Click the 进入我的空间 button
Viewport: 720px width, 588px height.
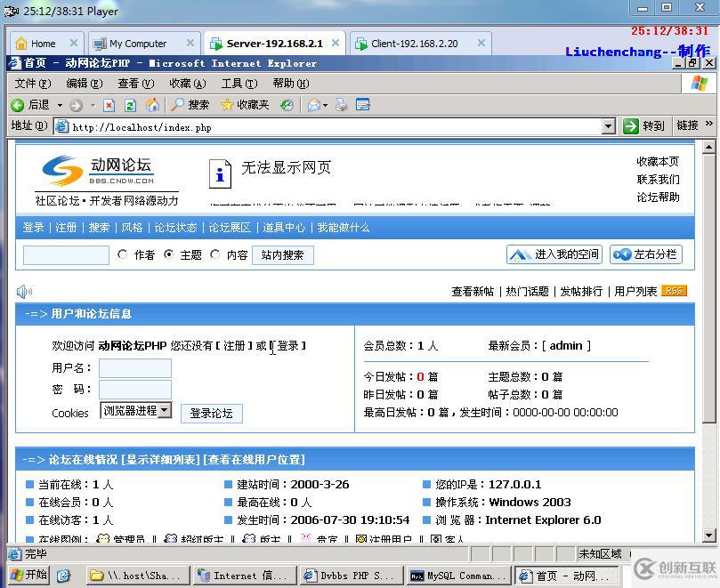pyautogui.click(x=554, y=254)
